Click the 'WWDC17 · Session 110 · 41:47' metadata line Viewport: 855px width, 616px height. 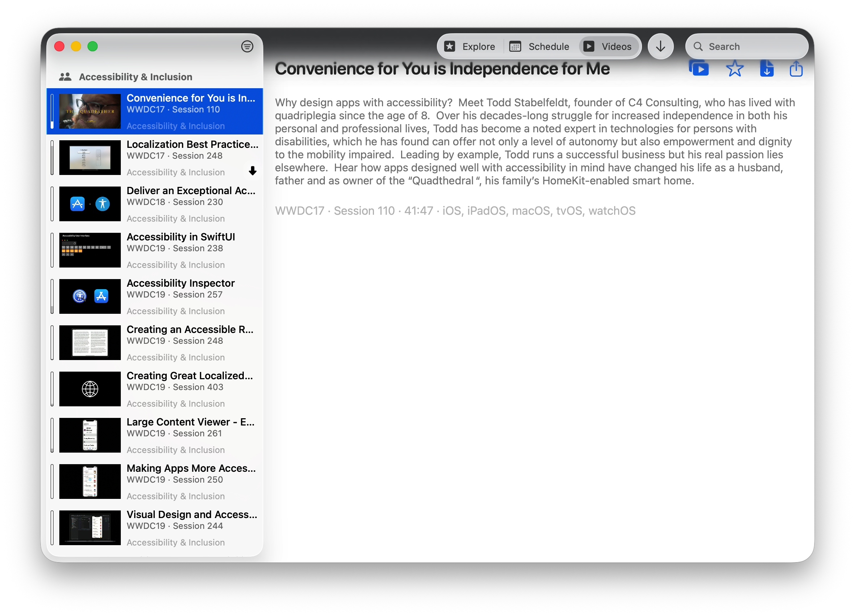coord(455,211)
